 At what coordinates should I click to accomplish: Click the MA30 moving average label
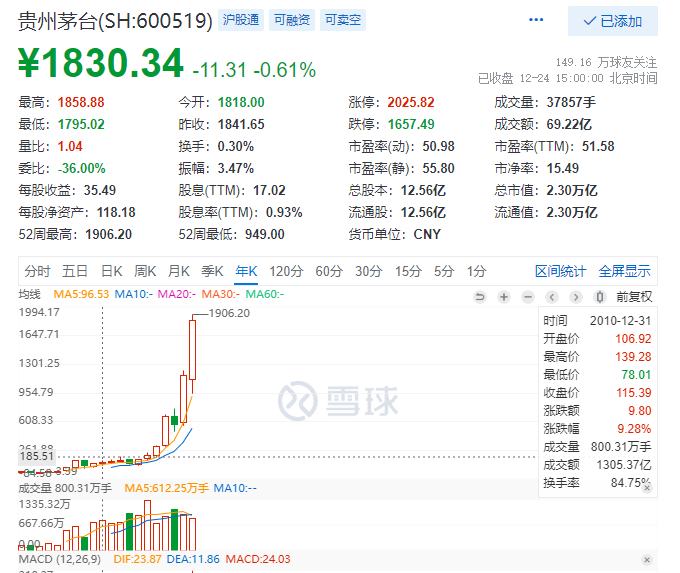click(221, 294)
